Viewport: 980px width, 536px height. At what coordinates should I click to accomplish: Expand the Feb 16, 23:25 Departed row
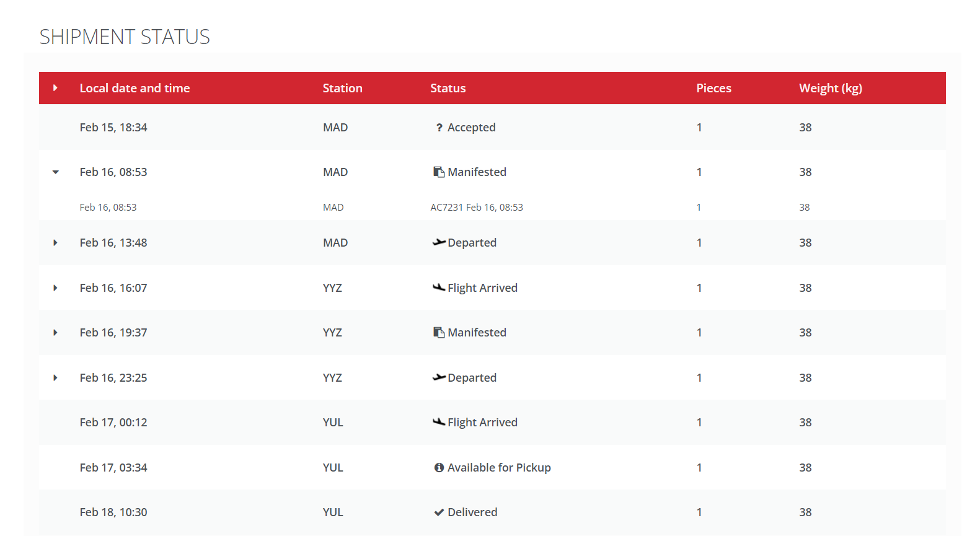tap(55, 378)
